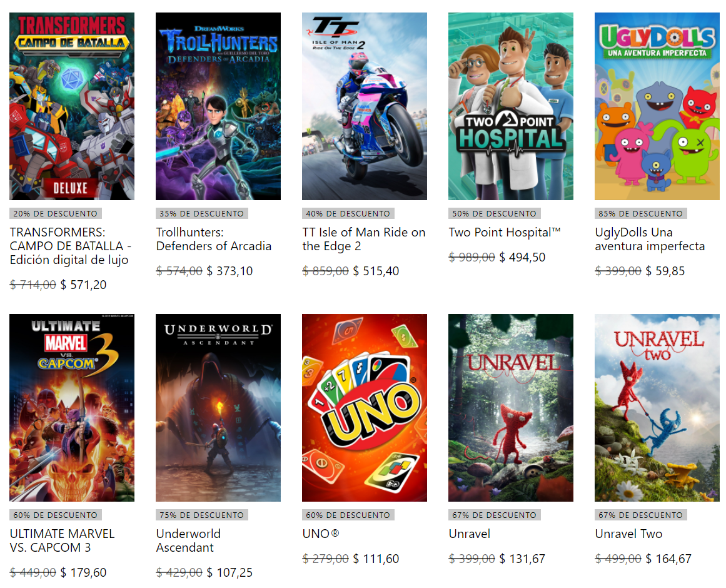Click the Trollhunters: Defenders of Arcadia title
The image size is (726, 588).
[x=213, y=240]
